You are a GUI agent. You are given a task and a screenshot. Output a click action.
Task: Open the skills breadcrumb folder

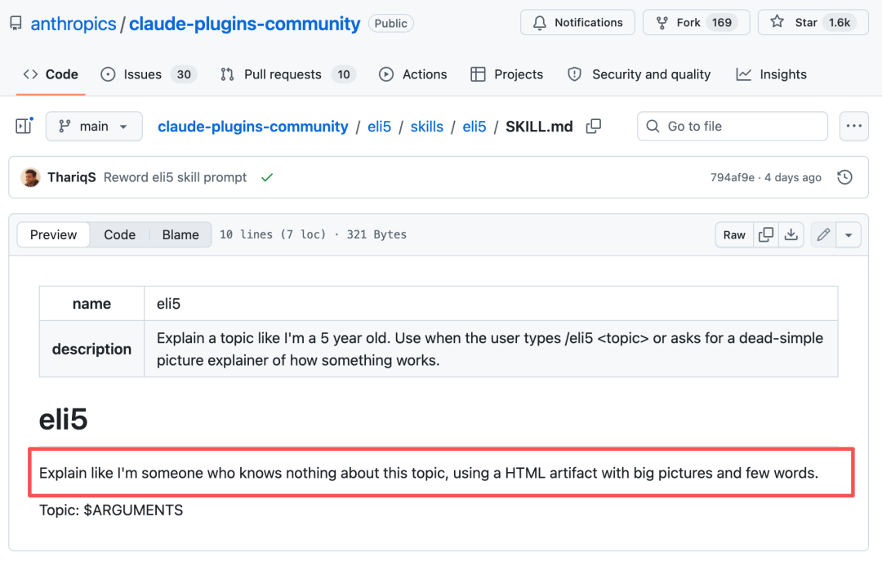point(427,127)
